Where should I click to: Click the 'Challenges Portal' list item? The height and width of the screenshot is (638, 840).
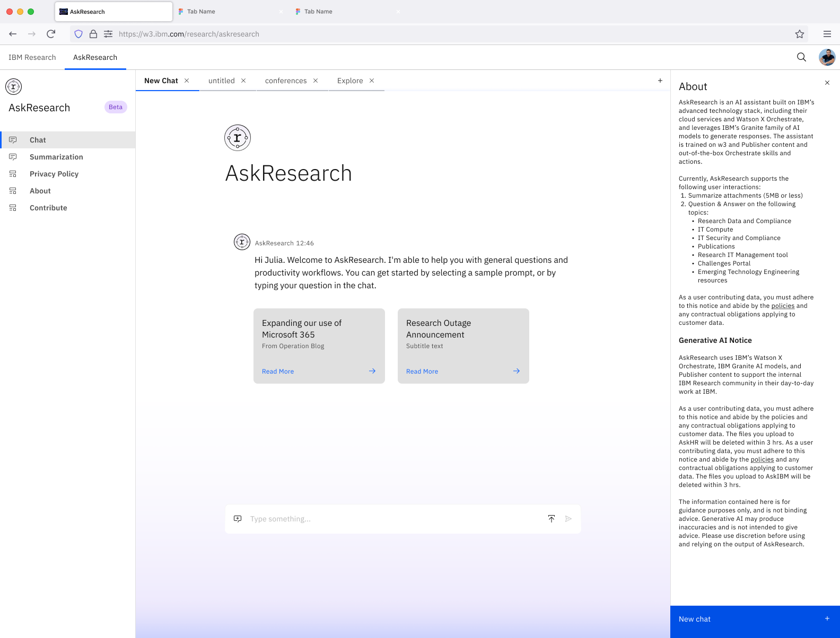[724, 263]
